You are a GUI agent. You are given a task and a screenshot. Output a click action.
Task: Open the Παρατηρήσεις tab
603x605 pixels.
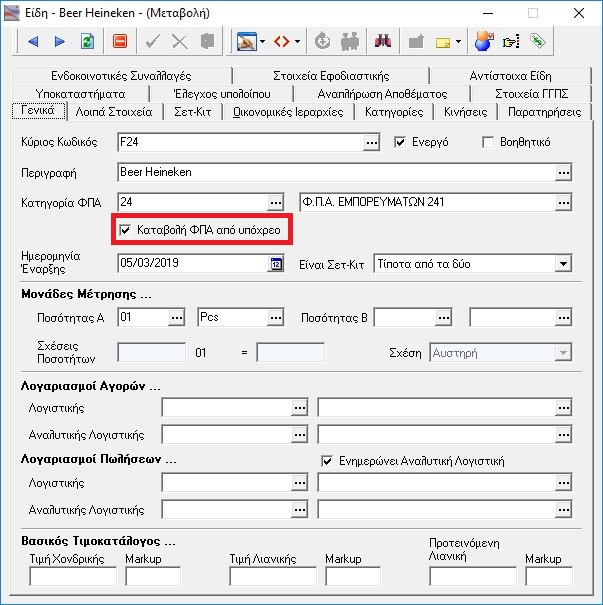[544, 112]
